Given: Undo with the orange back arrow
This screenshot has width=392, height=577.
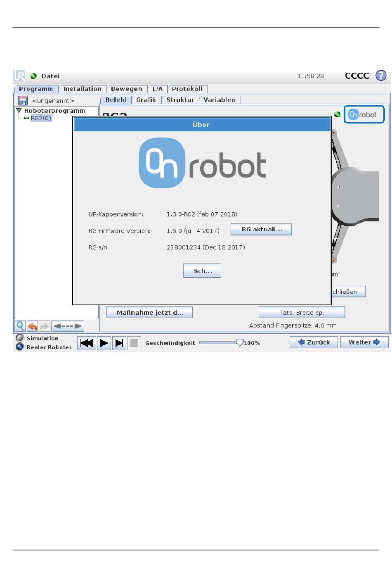Looking at the screenshot, I should (32, 326).
